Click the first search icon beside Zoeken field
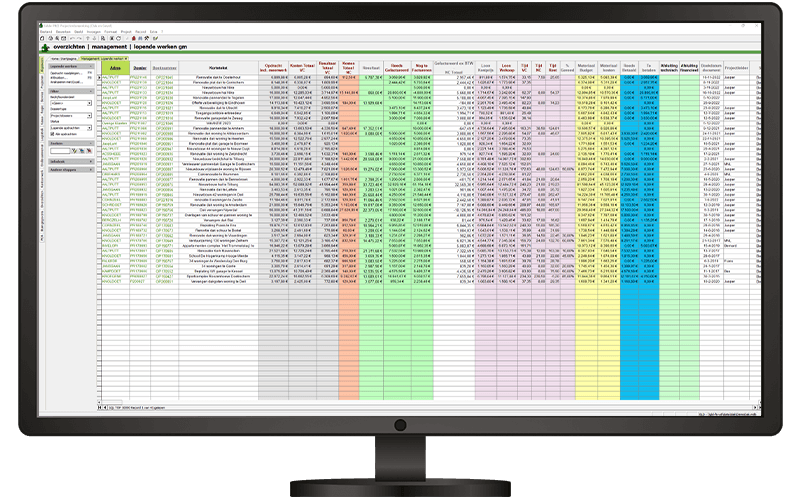800x500 pixels. point(74,151)
